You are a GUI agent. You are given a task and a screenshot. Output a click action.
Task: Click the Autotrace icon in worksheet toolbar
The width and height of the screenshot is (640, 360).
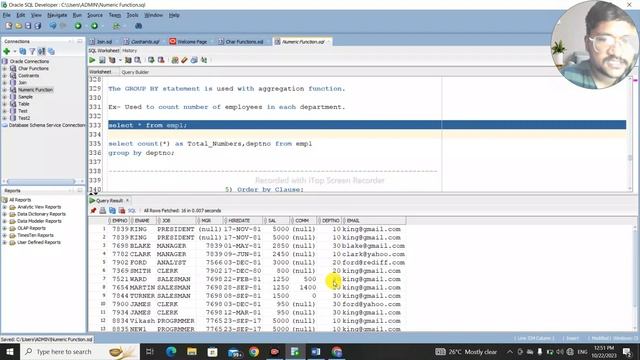coord(128,60)
